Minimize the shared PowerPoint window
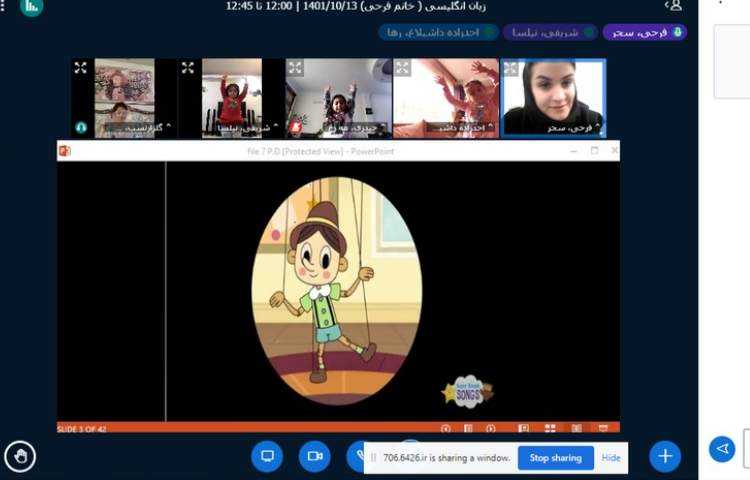 pos(574,151)
